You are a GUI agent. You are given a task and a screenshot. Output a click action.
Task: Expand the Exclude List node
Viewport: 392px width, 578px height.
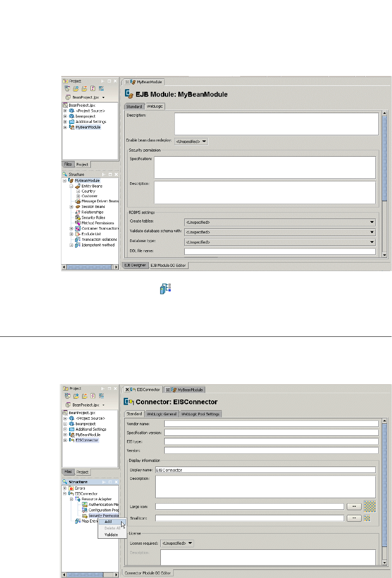click(72, 234)
